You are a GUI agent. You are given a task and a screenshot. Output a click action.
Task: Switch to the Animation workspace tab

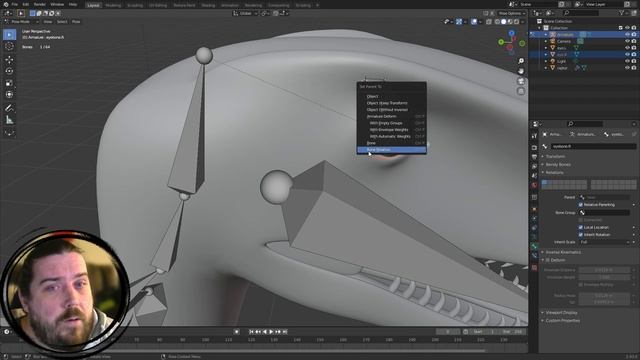pos(230,5)
